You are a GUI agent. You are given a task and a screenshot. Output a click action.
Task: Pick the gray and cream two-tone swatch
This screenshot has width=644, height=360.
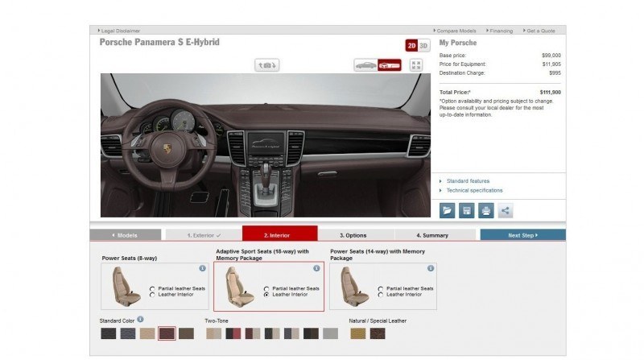[x=291, y=333]
